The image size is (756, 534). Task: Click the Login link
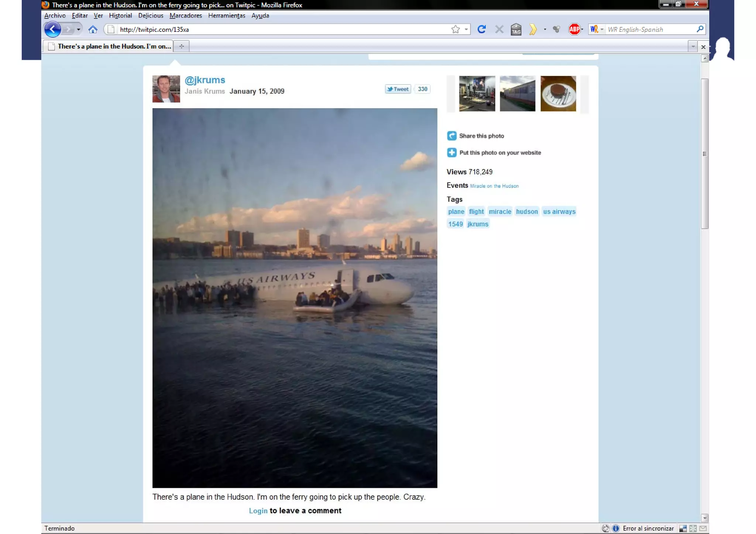click(x=258, y=511)
